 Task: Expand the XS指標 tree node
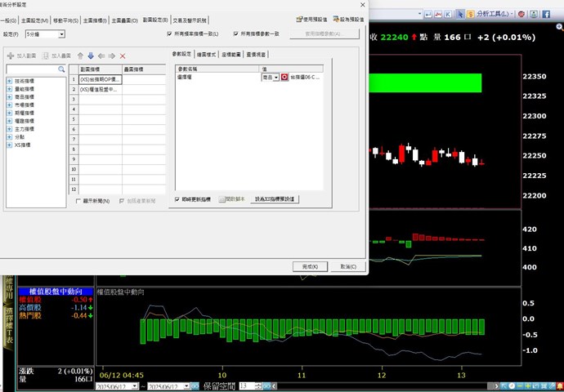click(10, 144)
